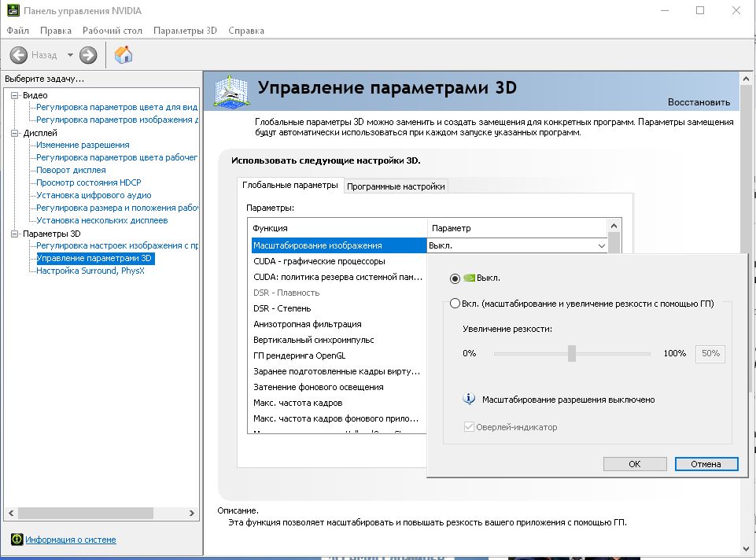This screenshot has width=756, height=560.
Task: Click the right arrow of task pane scrollbar
Action: (x=192, y=514)
